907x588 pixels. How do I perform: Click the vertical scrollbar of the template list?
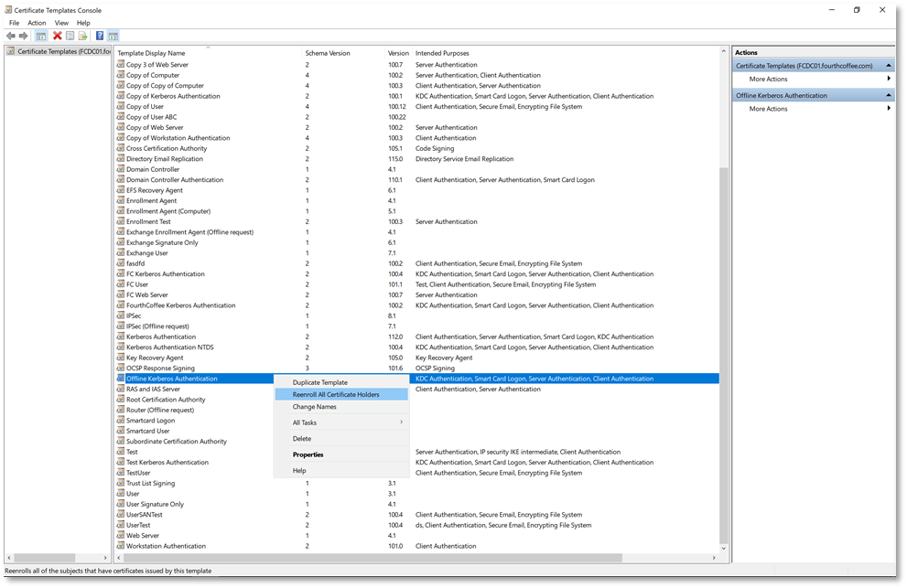[725, 347]
